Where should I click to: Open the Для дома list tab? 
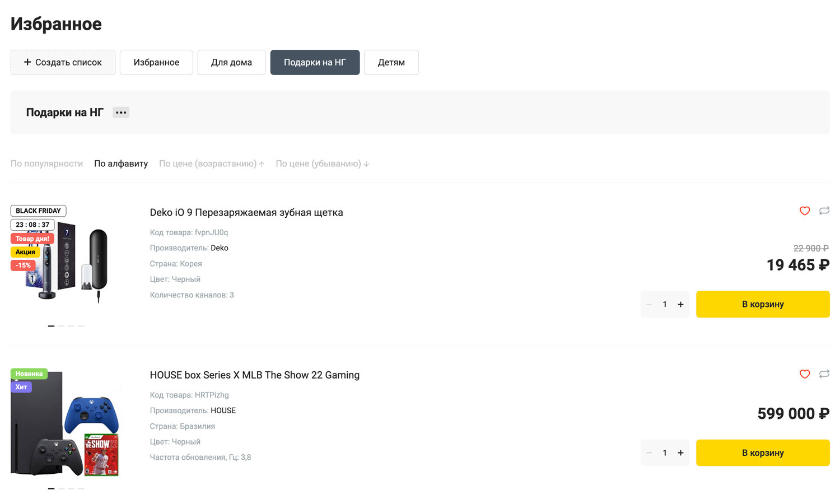[x=231, y=62]
